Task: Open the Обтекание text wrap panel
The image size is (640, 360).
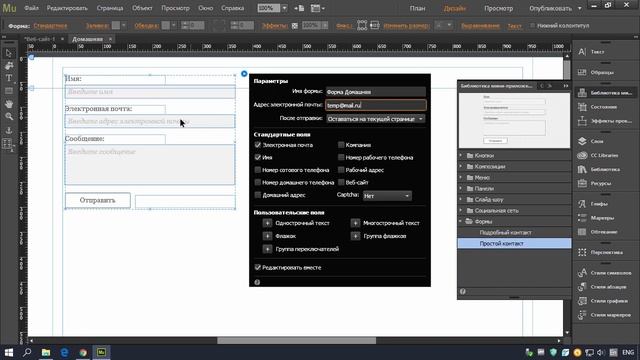Action: [x=582, y=232]
